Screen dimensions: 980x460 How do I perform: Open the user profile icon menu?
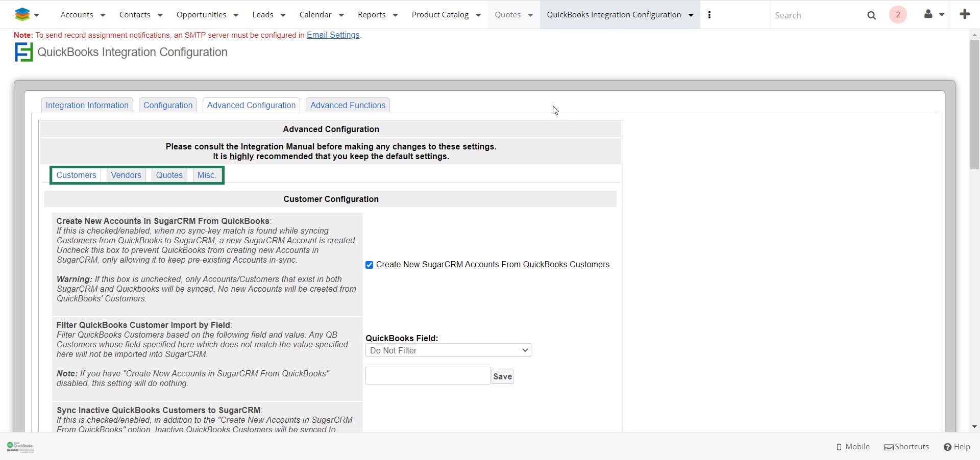(928, 14)
